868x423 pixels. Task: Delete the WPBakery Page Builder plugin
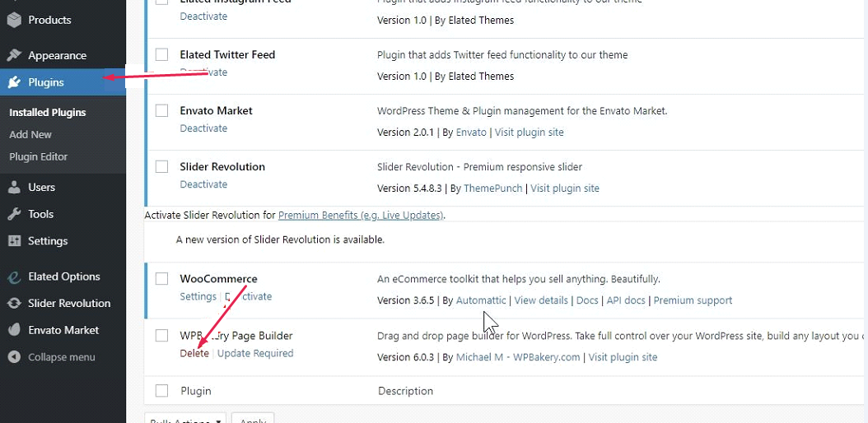pyautogui.click(x=194, y=353)
